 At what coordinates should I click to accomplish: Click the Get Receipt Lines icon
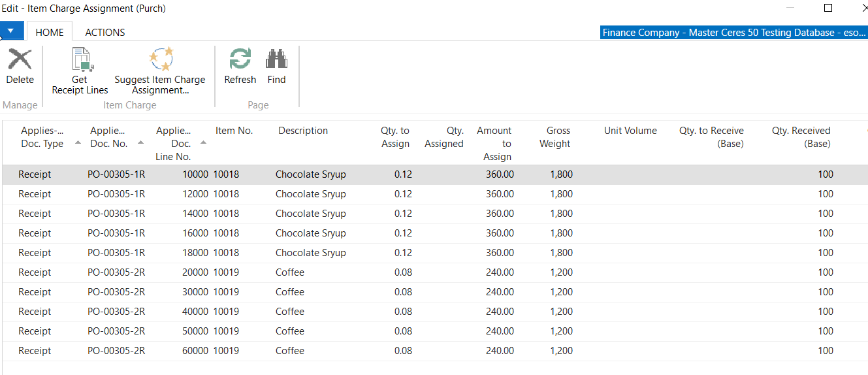tap(80, 60)
